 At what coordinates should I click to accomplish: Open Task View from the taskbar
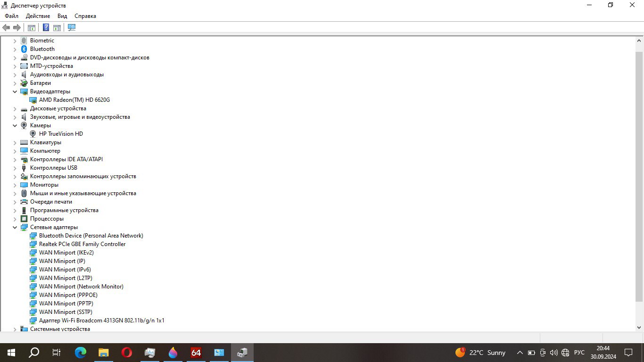coord(57,353)
